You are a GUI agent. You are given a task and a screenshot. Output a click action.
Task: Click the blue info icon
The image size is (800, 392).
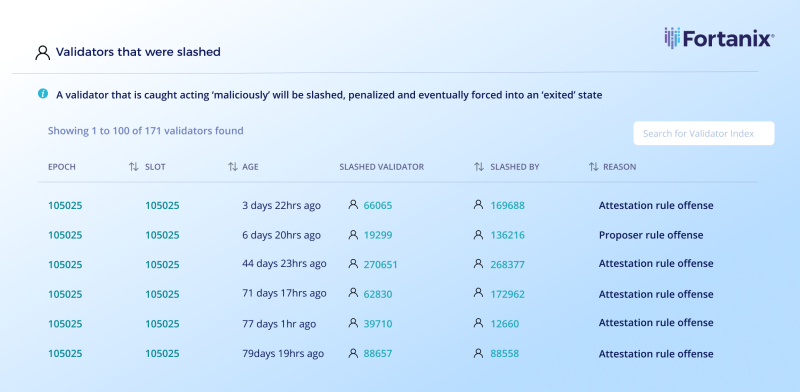(x=43, y=93)
